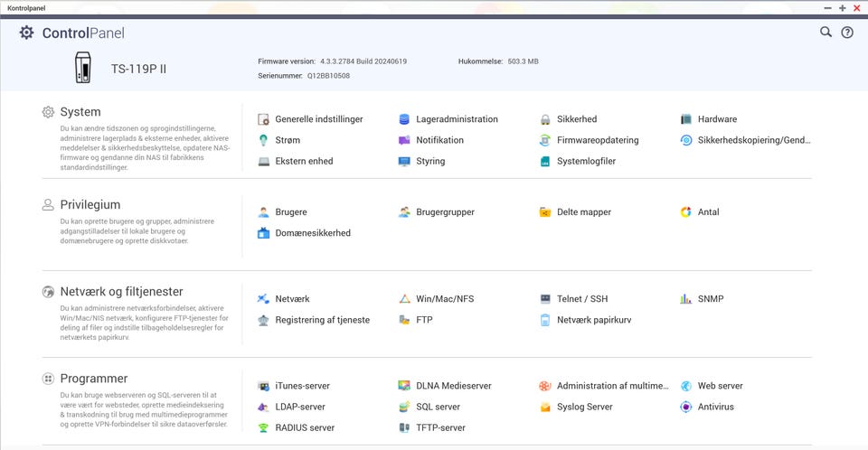Open the search magnifier icon
Screen dimensions: 868x450
[826, 32]
